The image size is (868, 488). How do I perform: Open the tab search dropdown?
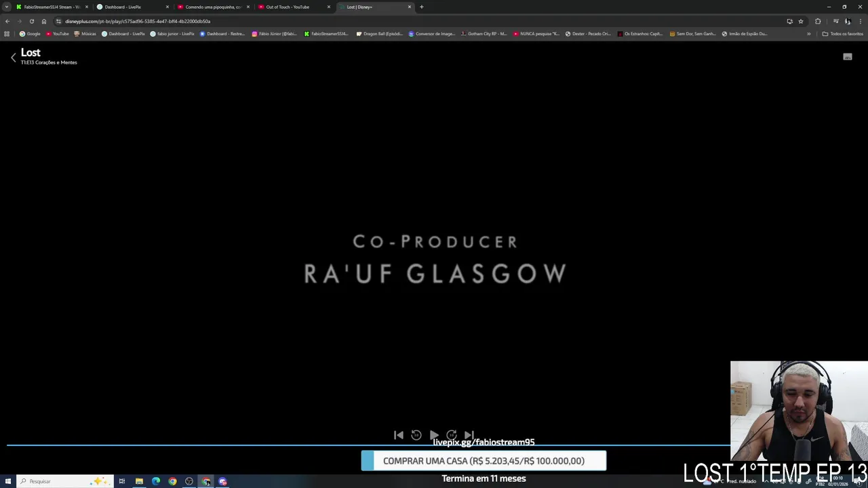coord(7,7)
